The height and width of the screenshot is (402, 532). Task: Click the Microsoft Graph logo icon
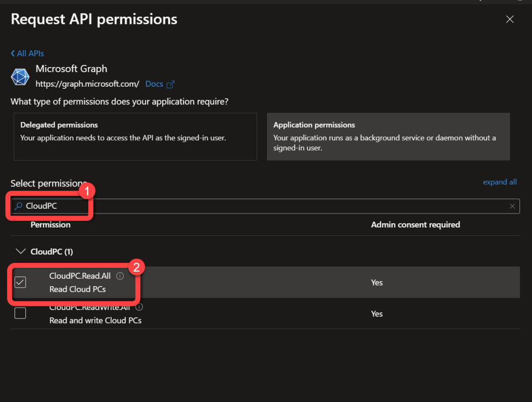point(20,76)
